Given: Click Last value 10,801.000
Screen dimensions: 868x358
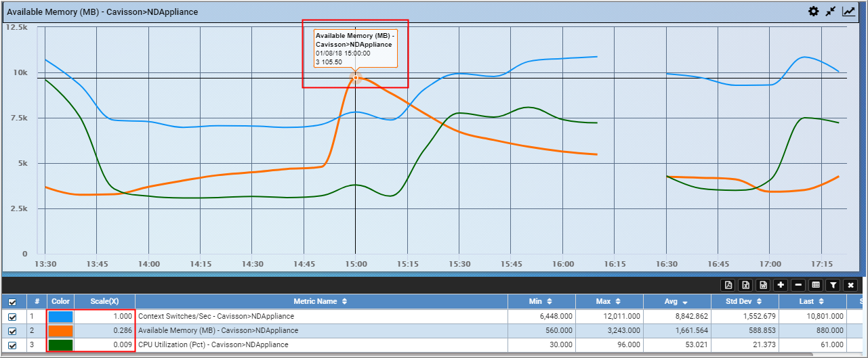Looking at the screenshot, I should click(825, 316).
